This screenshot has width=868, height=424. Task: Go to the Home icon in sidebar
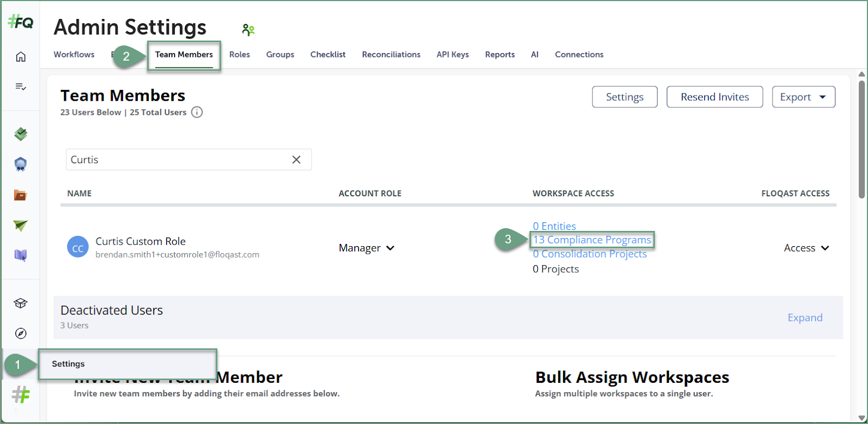point(21,56)
